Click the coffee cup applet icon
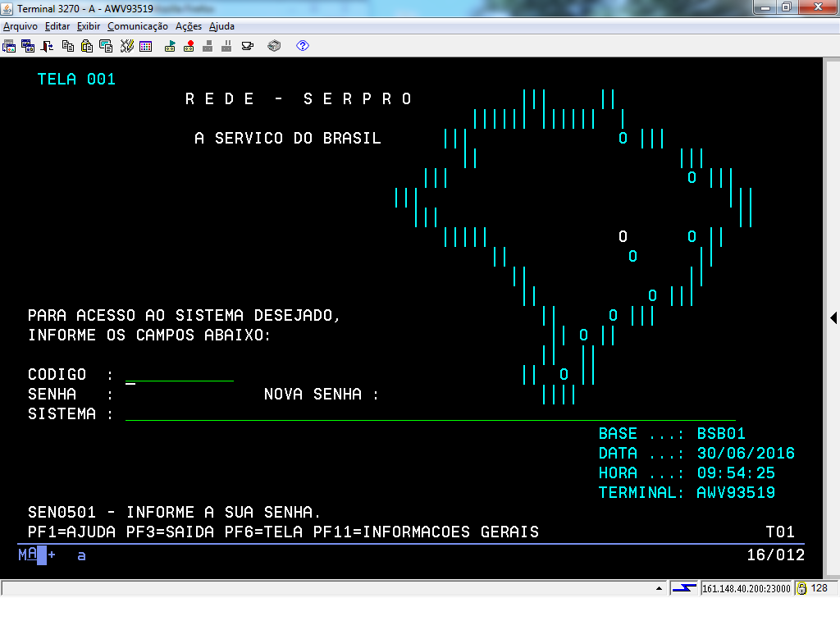840x630 pixels. [248, 46]
